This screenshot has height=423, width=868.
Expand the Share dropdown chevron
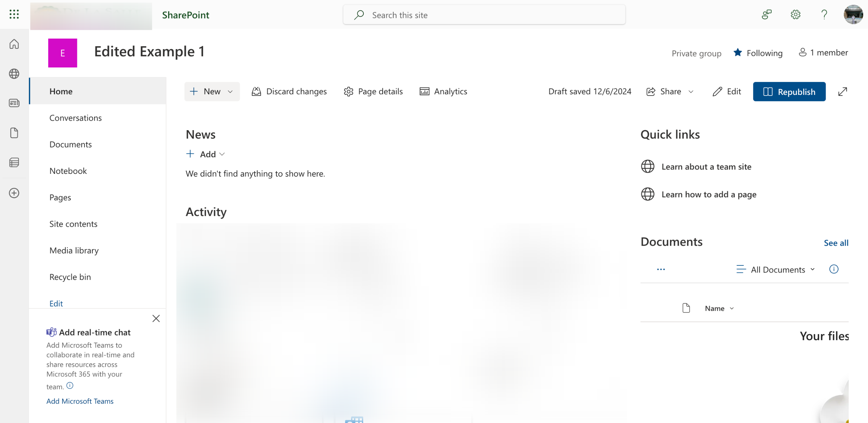[691, 92]
